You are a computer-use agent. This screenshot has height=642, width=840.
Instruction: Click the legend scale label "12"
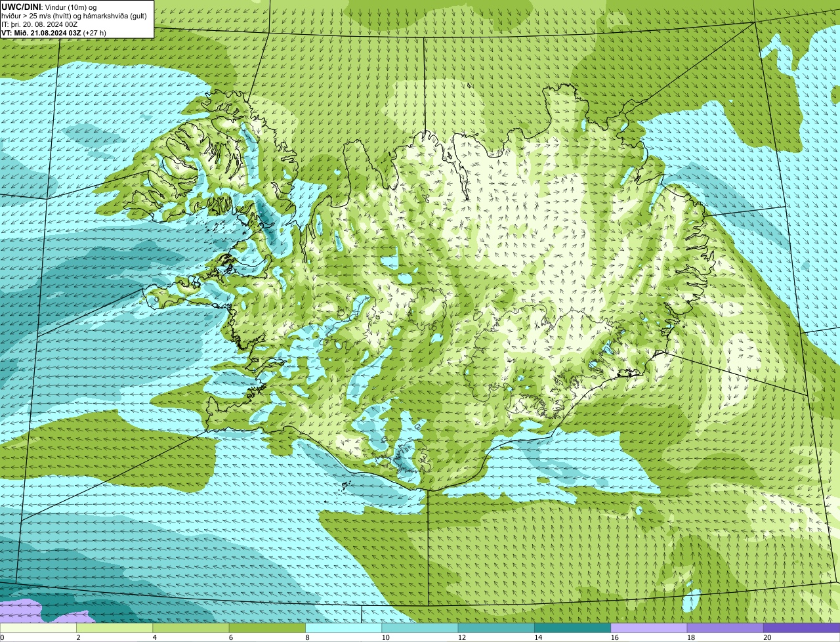point(462,637)
